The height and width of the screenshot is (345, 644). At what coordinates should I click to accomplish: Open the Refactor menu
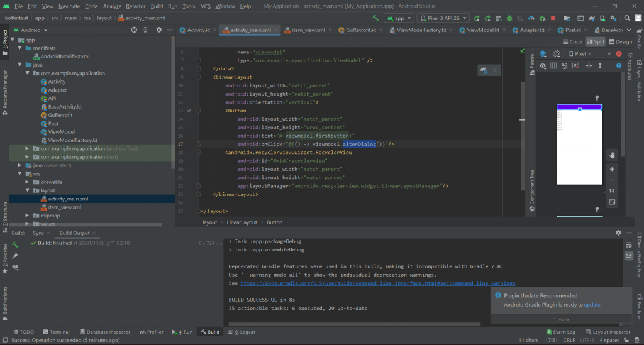[135, 6]
